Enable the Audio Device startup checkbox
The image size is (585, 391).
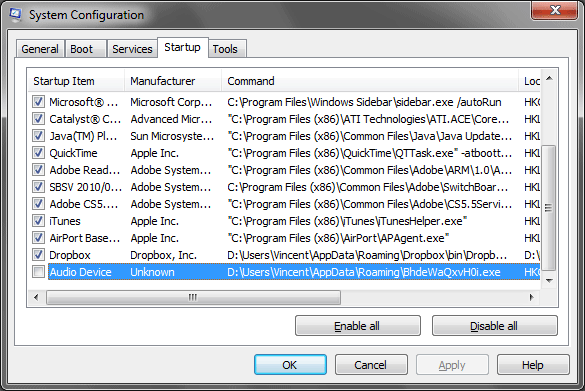pyautogui.click(x=38, y=272)
